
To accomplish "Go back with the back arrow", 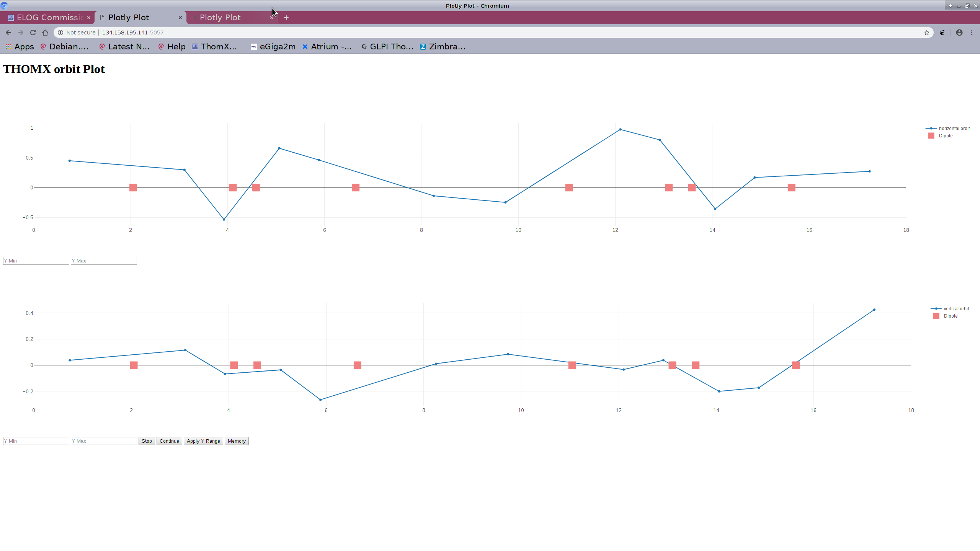I will (x=8, y=33).
